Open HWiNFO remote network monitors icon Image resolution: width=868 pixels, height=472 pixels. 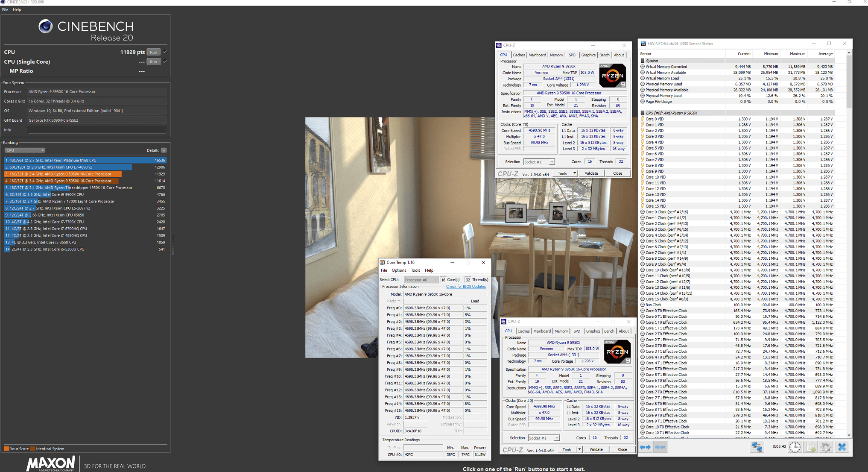point(757,447)
